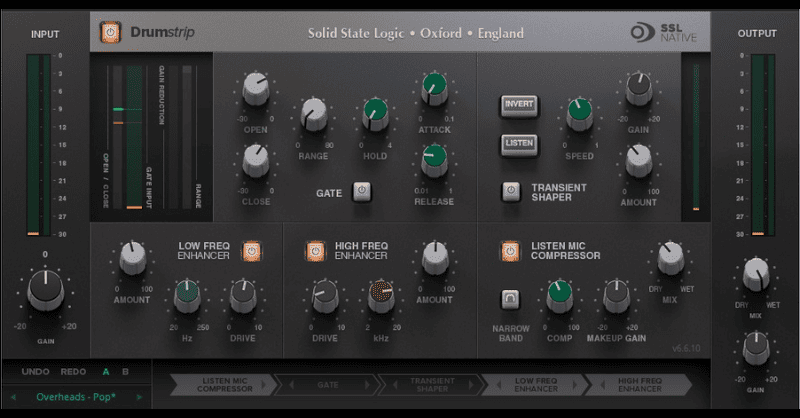Image resolution: width=800 pixels, height=418 pixels.
Task: Select Low Freq Enhancer process order block
Action: pos(536,385)
